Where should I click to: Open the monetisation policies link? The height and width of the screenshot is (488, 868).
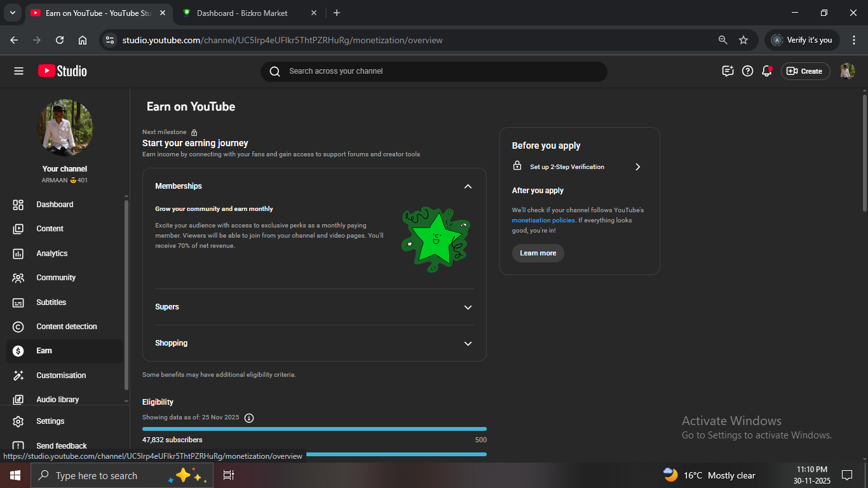pyautogui.click(x=543, y=220)
